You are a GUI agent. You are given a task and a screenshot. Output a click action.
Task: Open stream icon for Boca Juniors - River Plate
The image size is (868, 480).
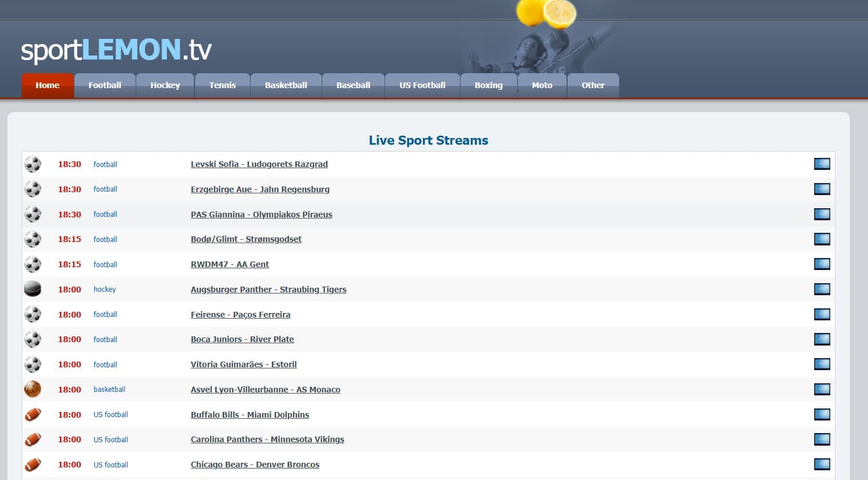(822, 339)
